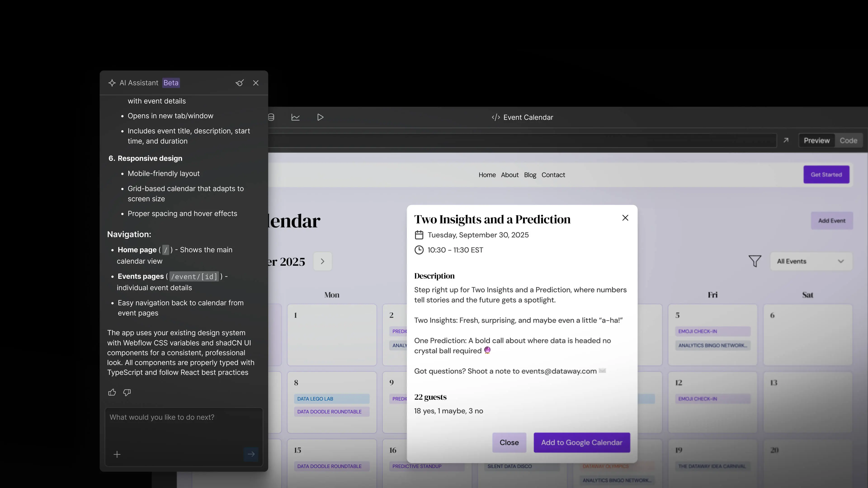Switch to the Code tab

(848, 141)
